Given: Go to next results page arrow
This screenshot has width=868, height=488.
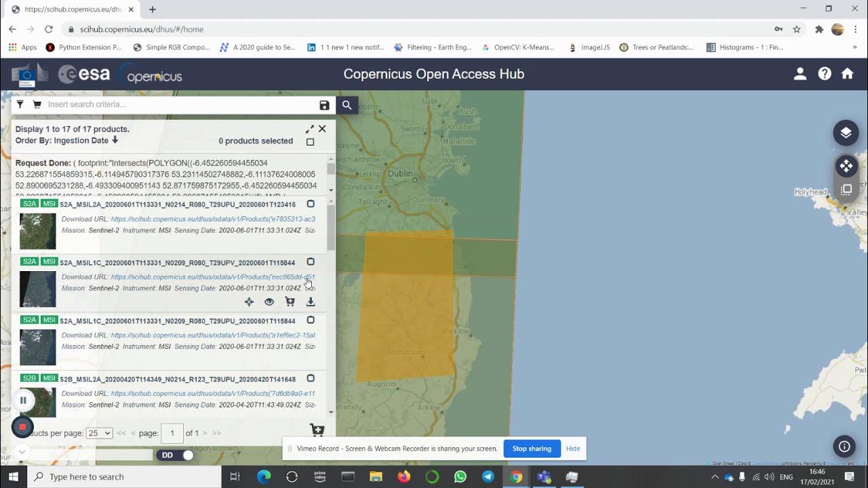Looking at the screenshot, I should pyautogui.click(x=205, y=433).
